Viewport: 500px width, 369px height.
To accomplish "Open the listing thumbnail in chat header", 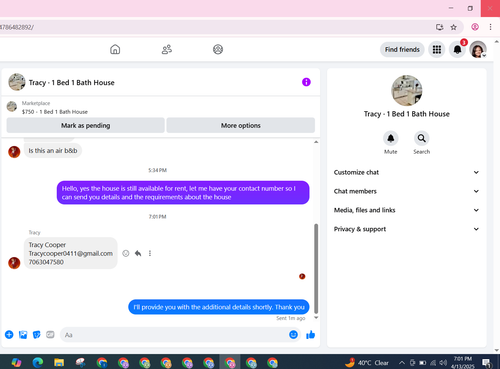I will click(x=17, y=82).
